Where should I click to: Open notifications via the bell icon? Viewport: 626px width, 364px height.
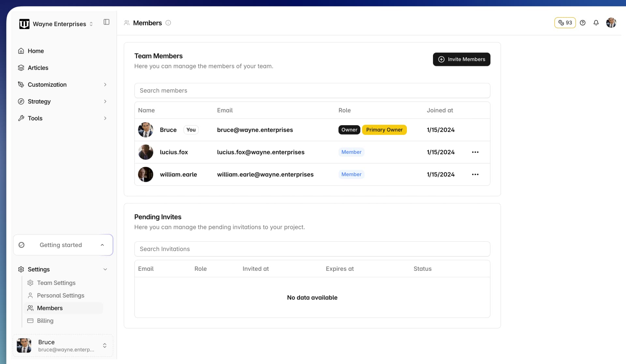[x=596, y=22]
